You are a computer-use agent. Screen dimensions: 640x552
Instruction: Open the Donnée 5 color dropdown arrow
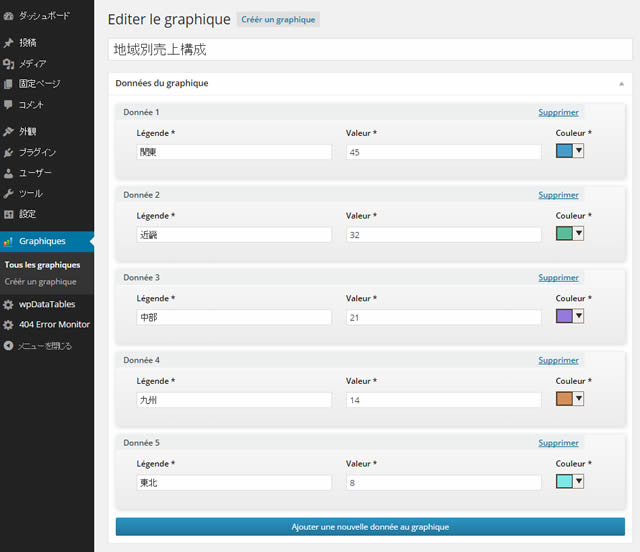point(578,481)
